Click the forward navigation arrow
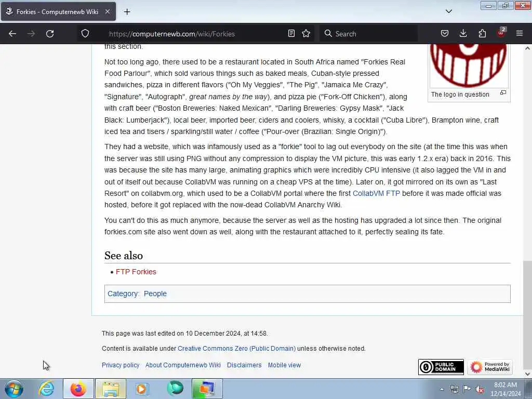 pos(31,34)
